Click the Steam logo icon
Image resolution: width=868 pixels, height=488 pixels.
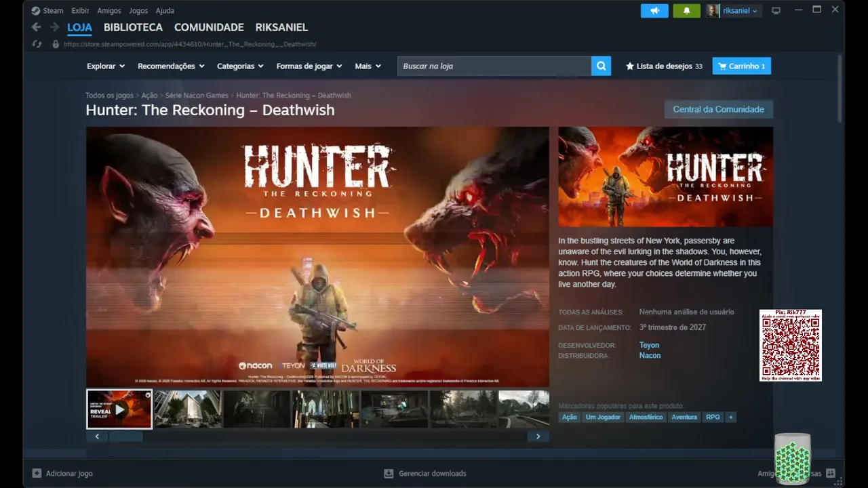point(36,11)
